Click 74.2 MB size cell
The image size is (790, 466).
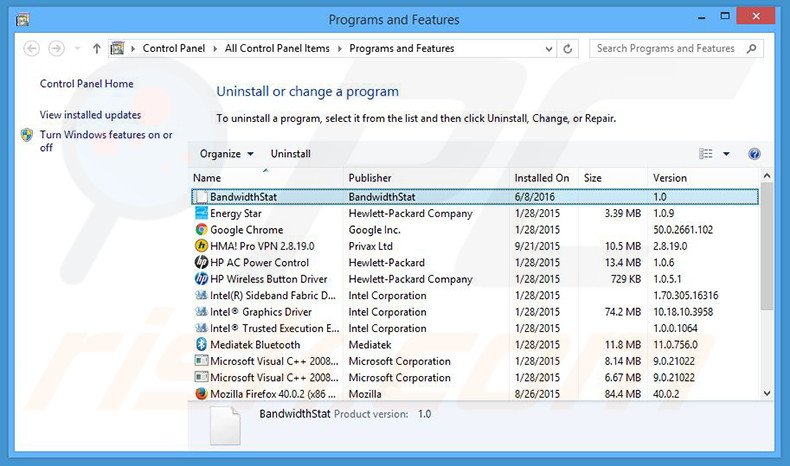coord(623,312)
